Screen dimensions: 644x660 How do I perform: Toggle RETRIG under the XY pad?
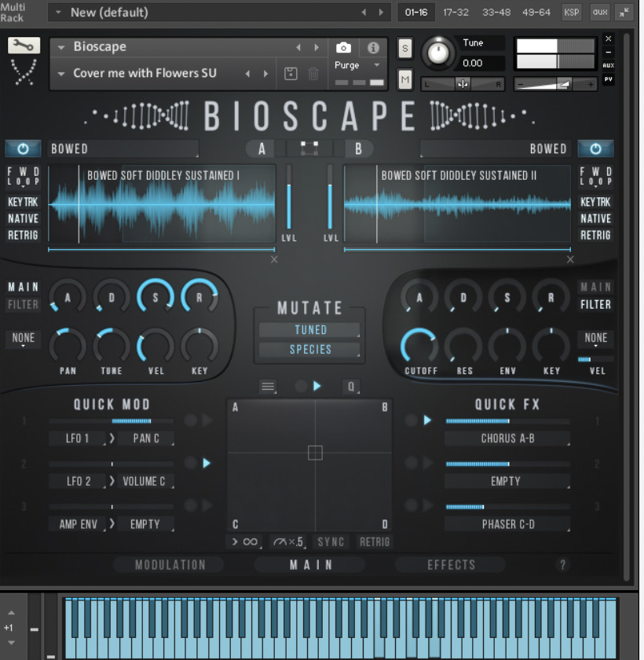[x=375, y=541]
